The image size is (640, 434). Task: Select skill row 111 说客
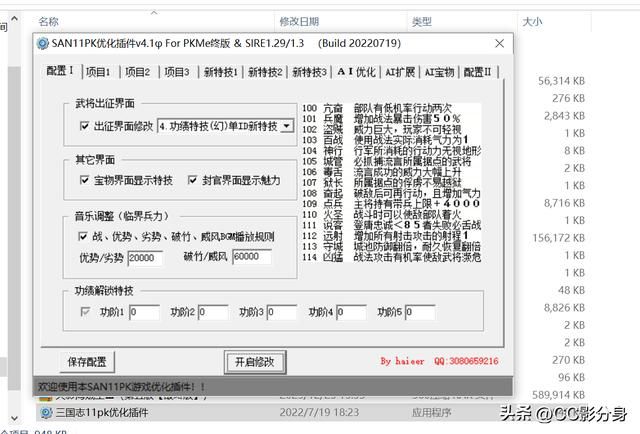pyautogui.click(x=391, y=225)
